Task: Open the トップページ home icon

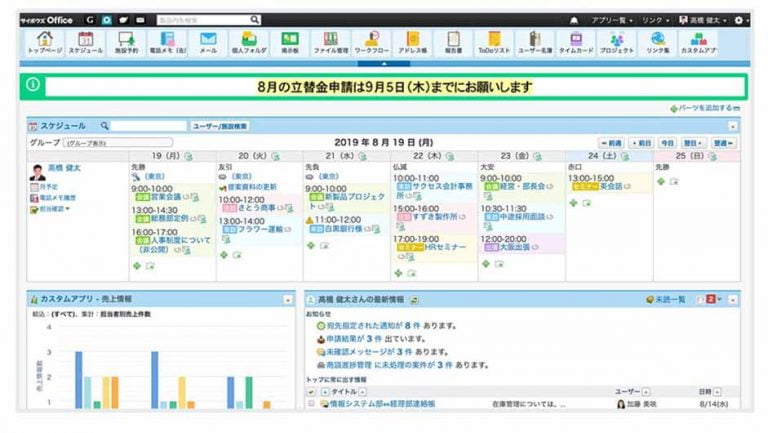Action: 43,42
